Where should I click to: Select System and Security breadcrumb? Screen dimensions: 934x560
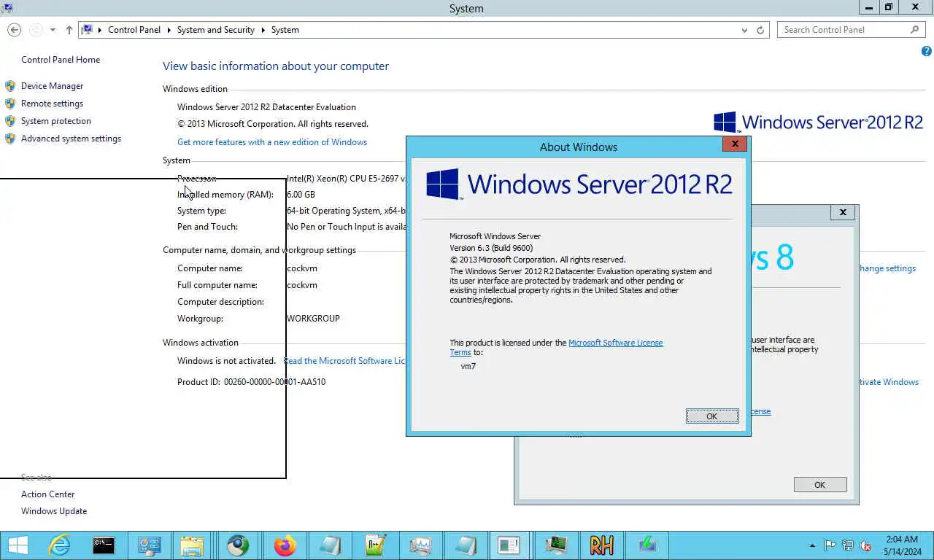point(216,30)
